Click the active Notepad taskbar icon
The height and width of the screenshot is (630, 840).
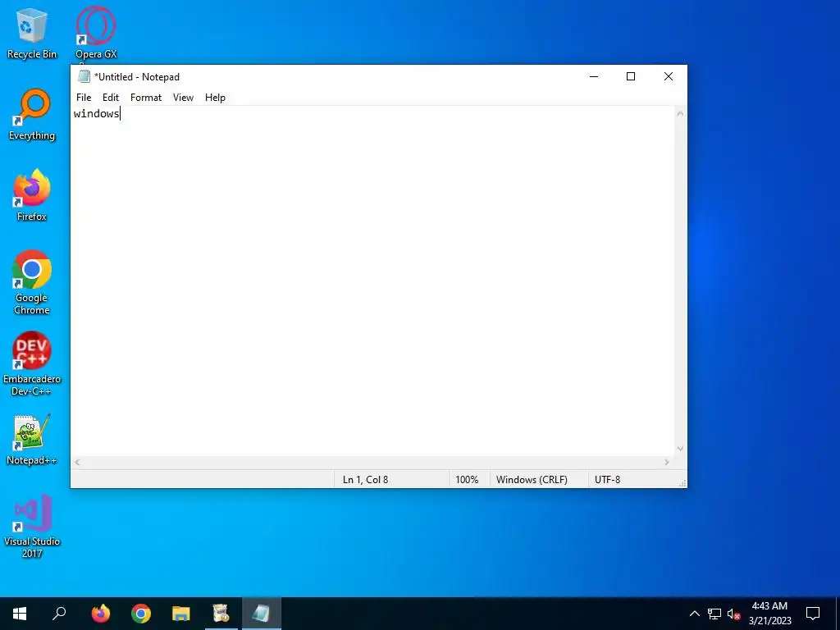point(262,614)
